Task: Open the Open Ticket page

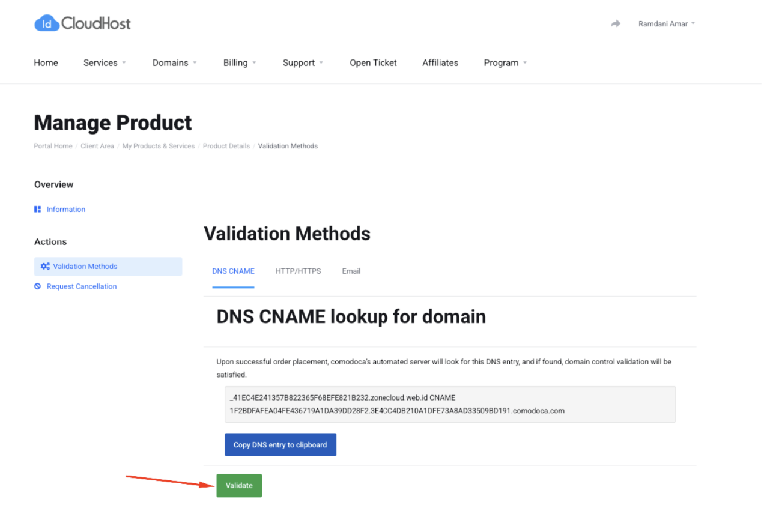Action: (374, 63)
